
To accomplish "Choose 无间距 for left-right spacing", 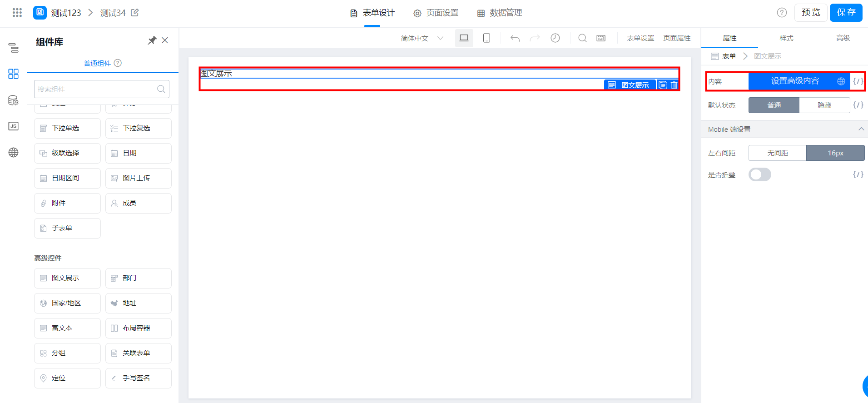I will coord(778,153).
